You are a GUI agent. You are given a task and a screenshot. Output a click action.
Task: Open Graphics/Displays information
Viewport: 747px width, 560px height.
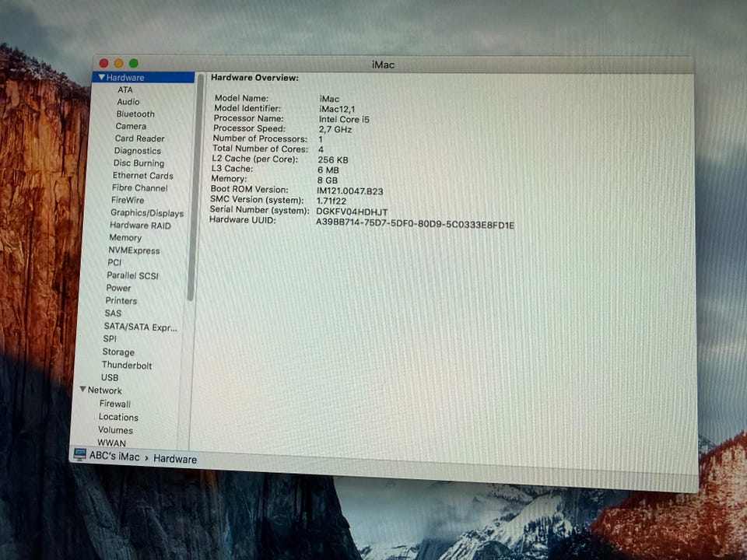pos(147,213)
